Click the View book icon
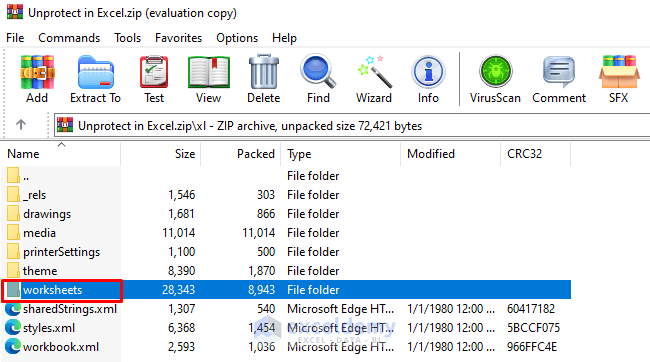Image resolution: width=650 pixels, height=362 pixels. click(209, 73)
